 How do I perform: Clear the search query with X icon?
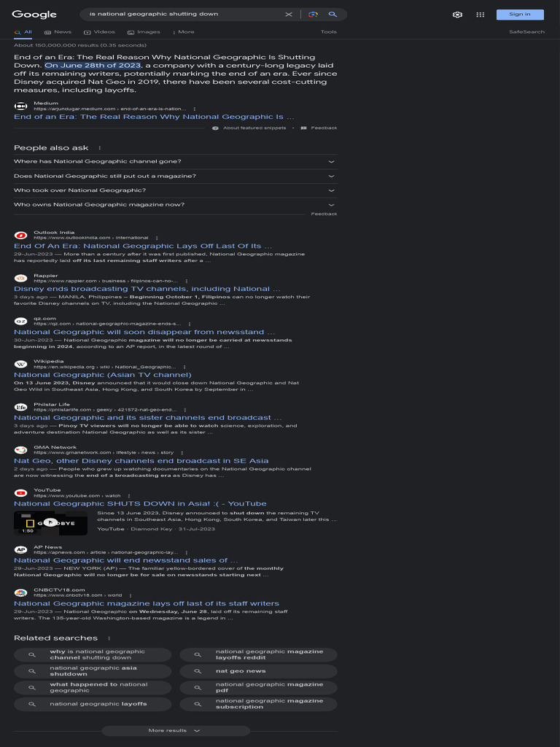coord(289,15)
